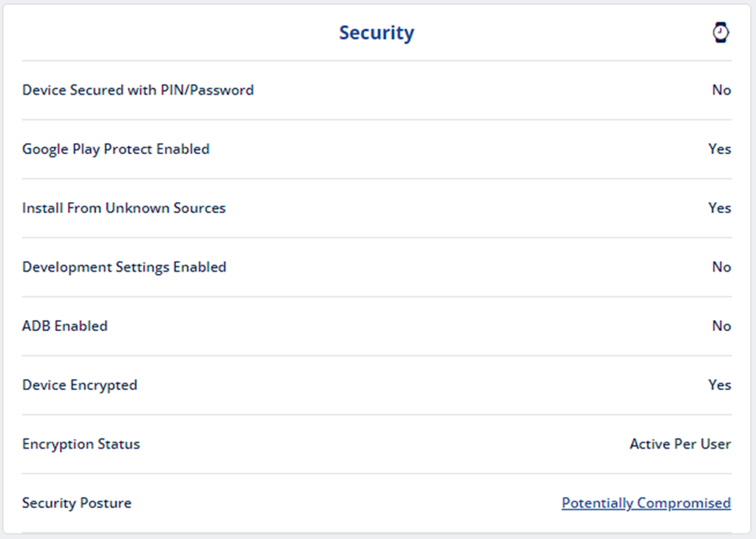Click the No value for ADB Enabled
Screen dimensions: 756x539
pos(721,327)
